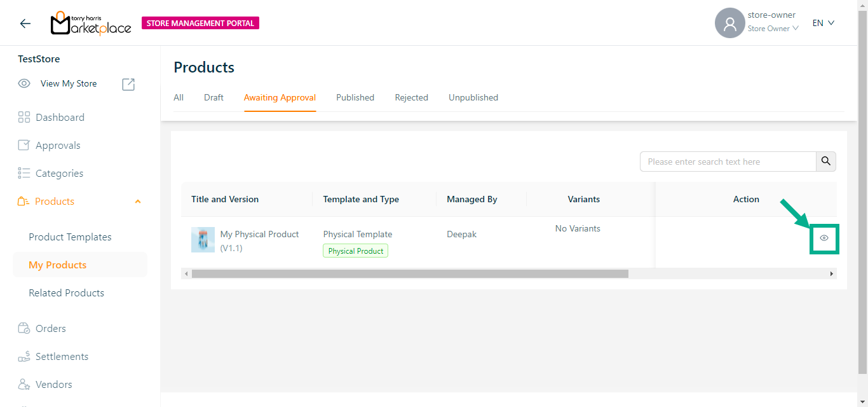The height and width of the screenshot is (407, 868).
Task: Switch to the Draft tab
Action: pyautogui.click(x=214, y=97)
